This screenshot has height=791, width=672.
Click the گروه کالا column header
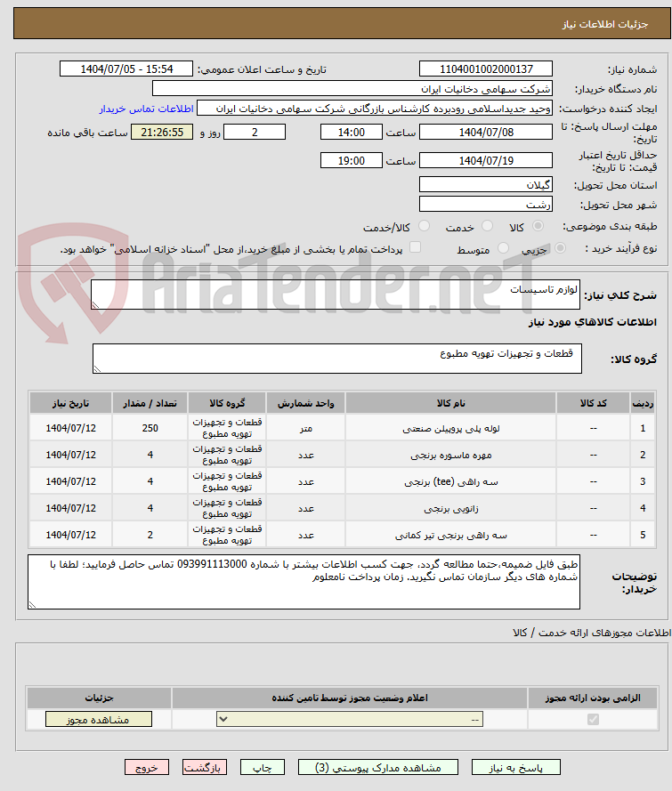[227, 403]
